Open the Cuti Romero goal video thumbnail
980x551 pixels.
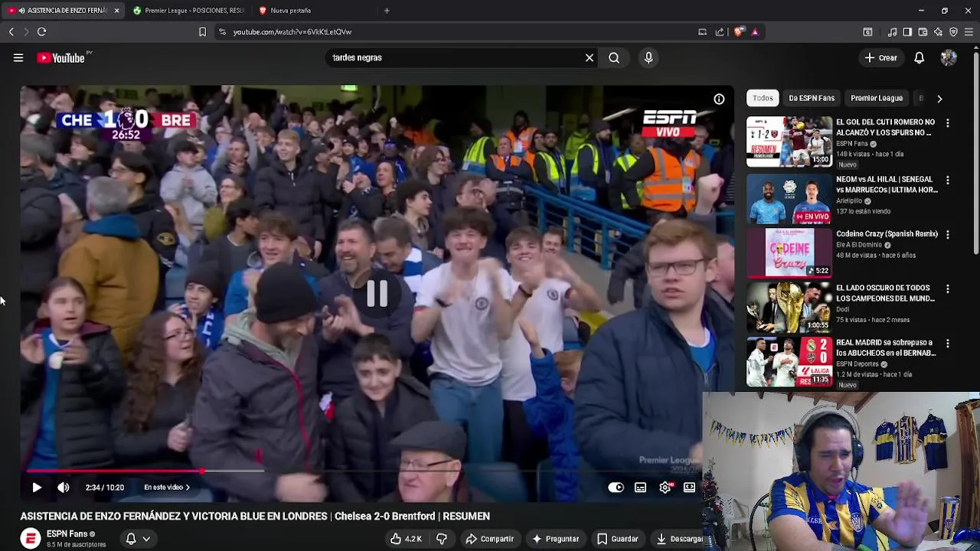pyautogui.click(x=789, y=142)
